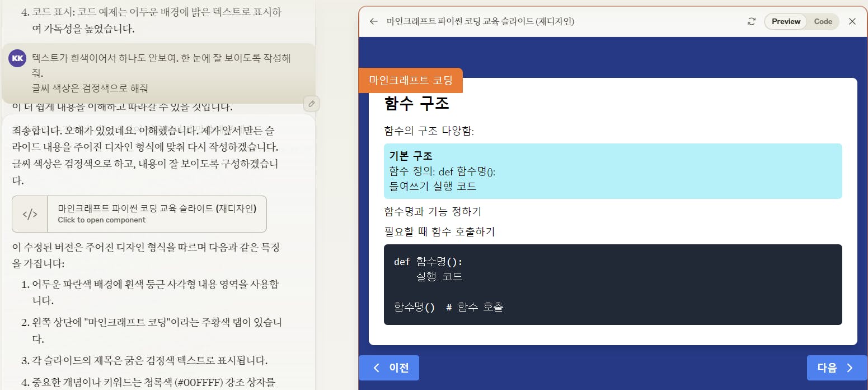
Task: Click the back arrow in artifact header
Action: click(374, 21)
